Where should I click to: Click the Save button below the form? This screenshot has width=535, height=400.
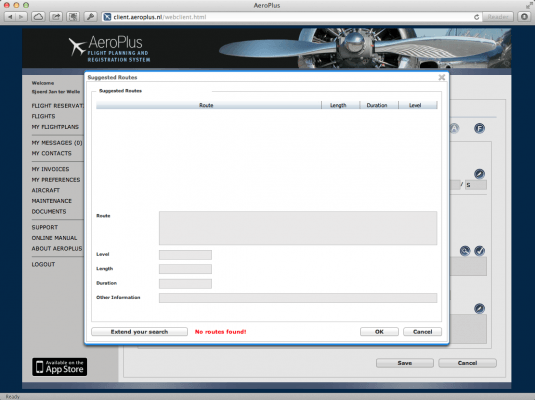tap(405, 363)
